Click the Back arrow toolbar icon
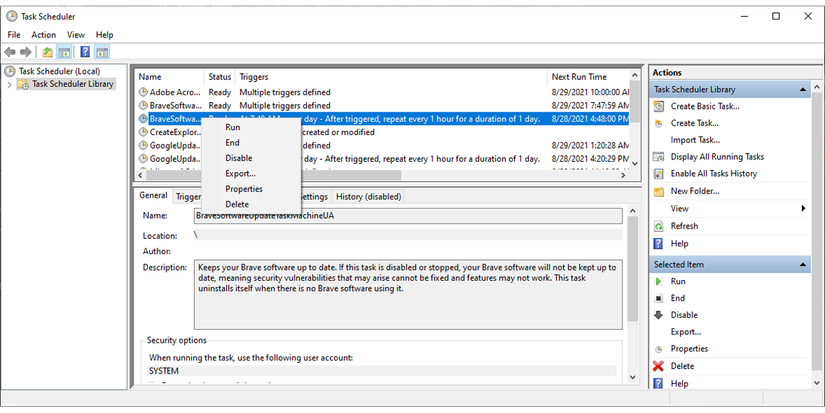Image resolution: width=825 pixels, height=413 pixels. click(9, 52)
